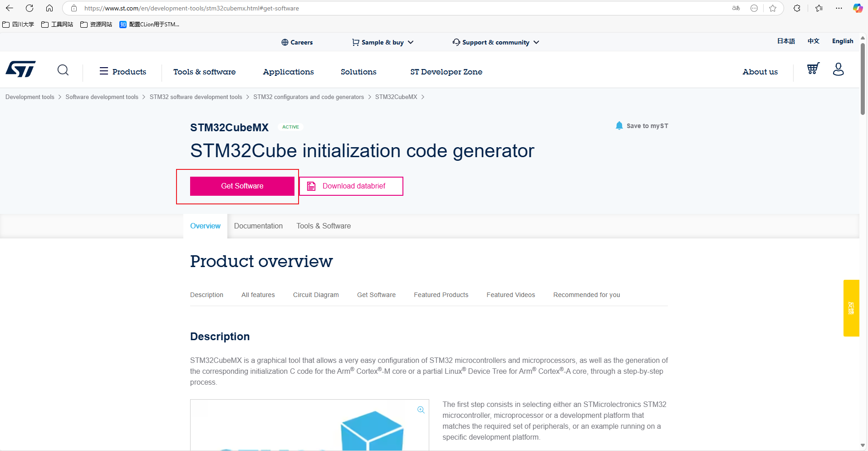Open the 配置CLion用于STM bookmark
The width and height of the screenshot is (868, 451).
click(x=149, y=25)
